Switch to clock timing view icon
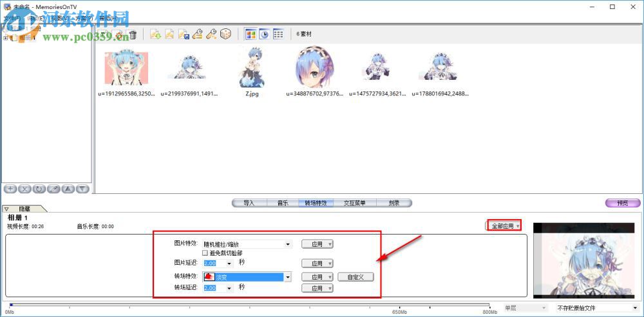Screen dimensions: 644x317 pos(264,35)
